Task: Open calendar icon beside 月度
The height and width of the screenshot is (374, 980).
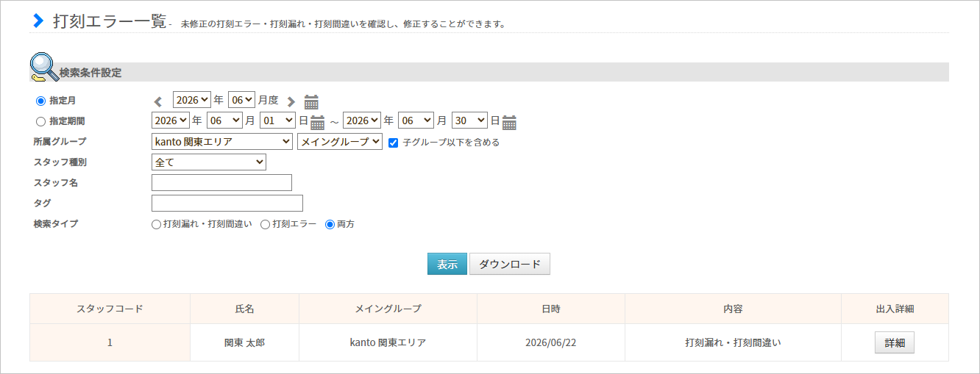Action: (312, 102)
